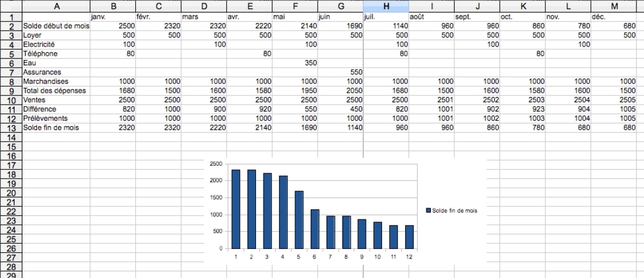
Task: Select highlighted column header H
Action: [x=386, y=6]
